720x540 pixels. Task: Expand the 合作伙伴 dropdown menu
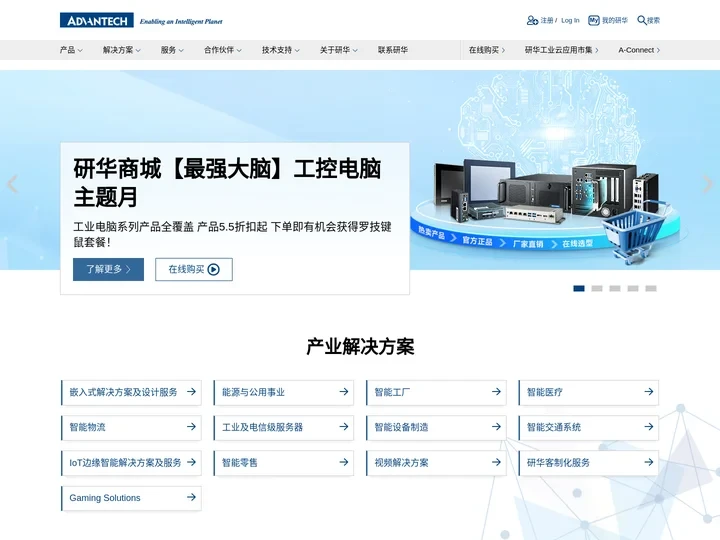click(x=223, y=50)
